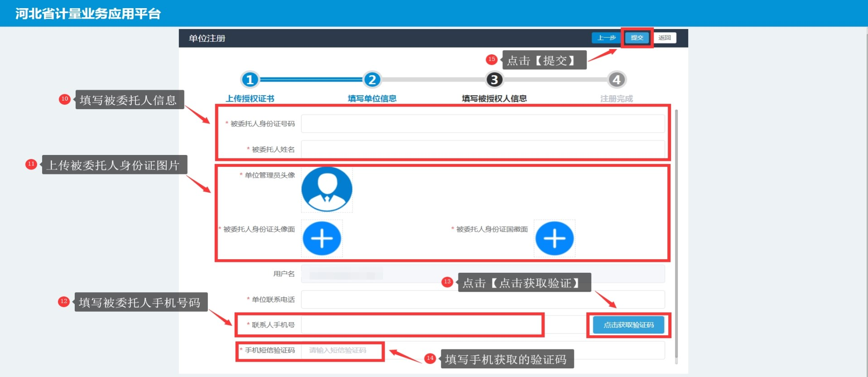Viewport: 868px width, 377px height.
Task: Click the 上一步 previous step button
Action: (606, 38)
